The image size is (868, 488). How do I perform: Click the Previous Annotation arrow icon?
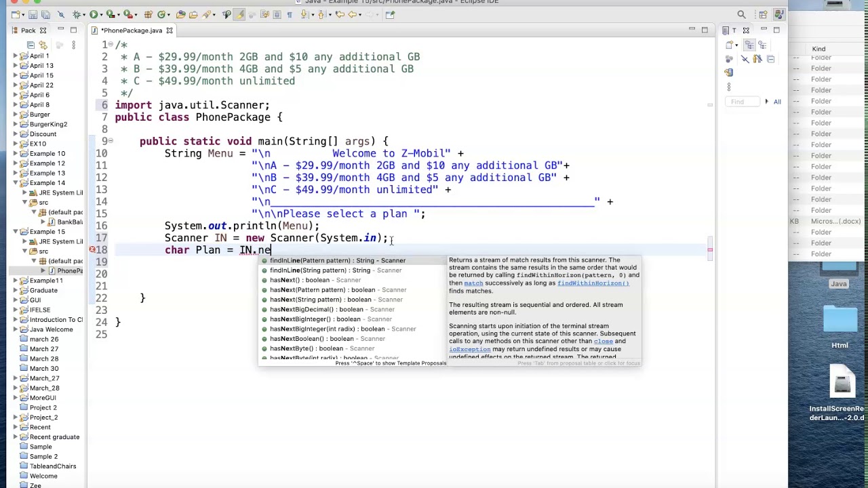321,14
